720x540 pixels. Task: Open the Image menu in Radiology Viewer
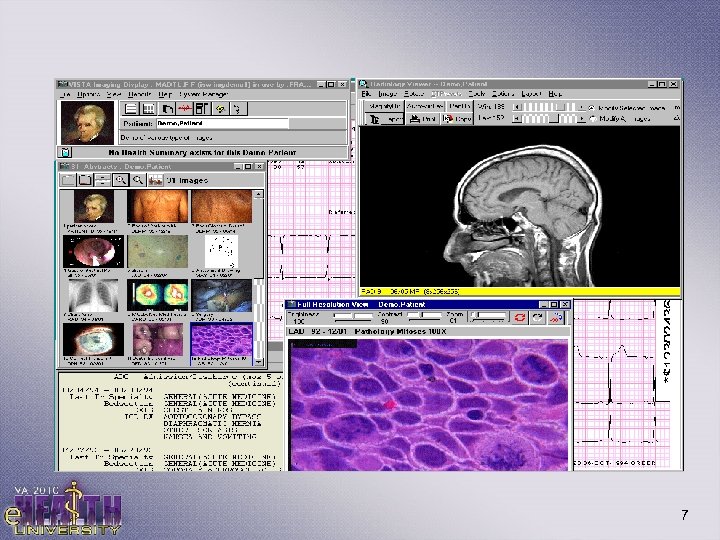tap(385, 94)
